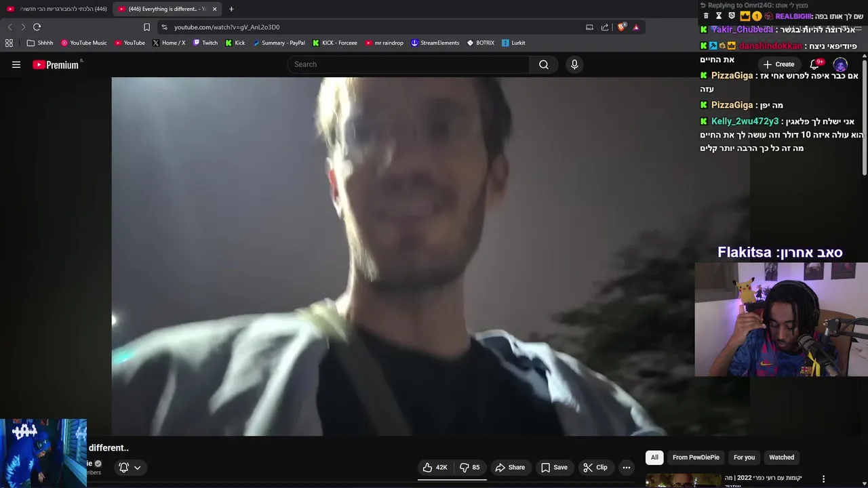Screen dimensions: 868x488
Task: Go to YouTube Premium home logo
Action: click(x=56, y=64)
